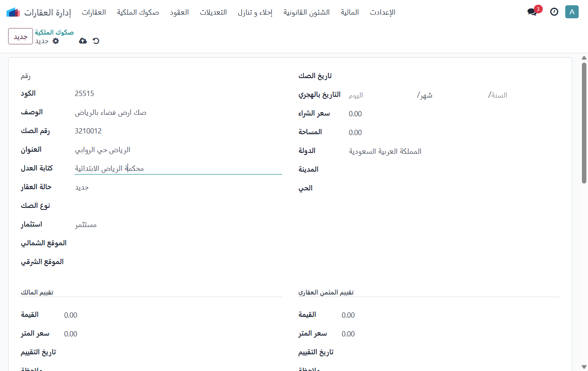Viewport: 588px width, 371px height.
Task: Open الشئون القانونية menu
Action: tap(307, 12)
